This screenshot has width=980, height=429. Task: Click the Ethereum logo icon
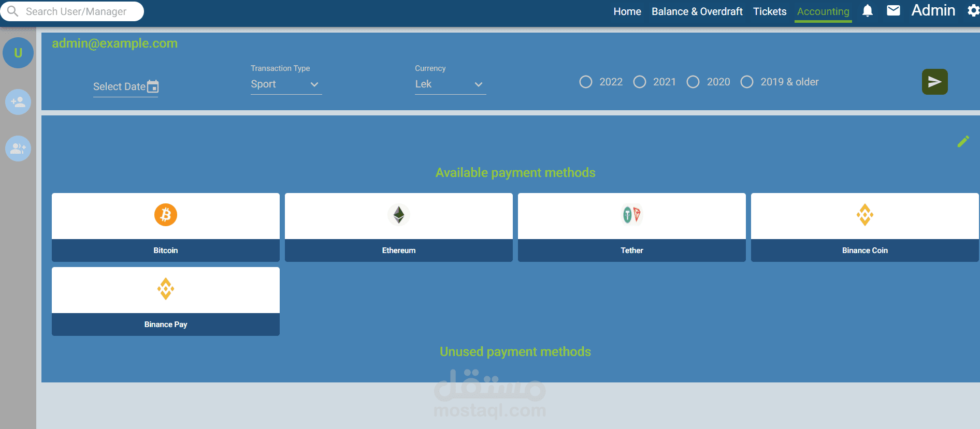coord(399,215)
